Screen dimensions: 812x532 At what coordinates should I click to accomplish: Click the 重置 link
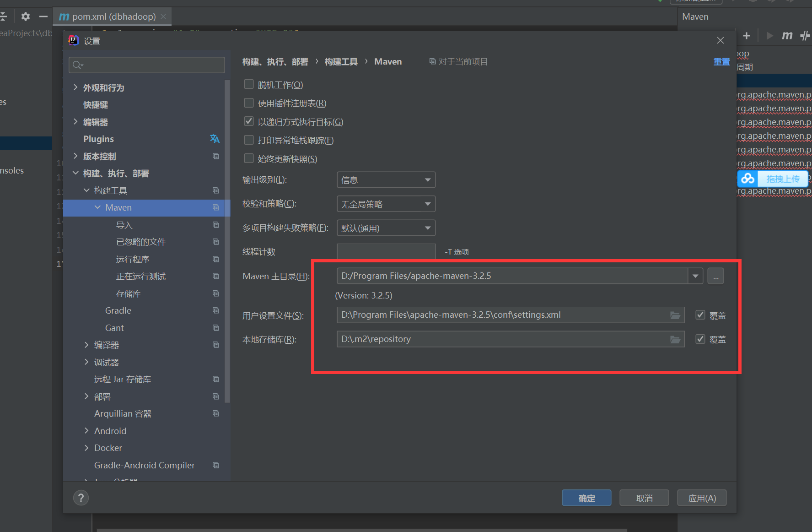(721, 62)
